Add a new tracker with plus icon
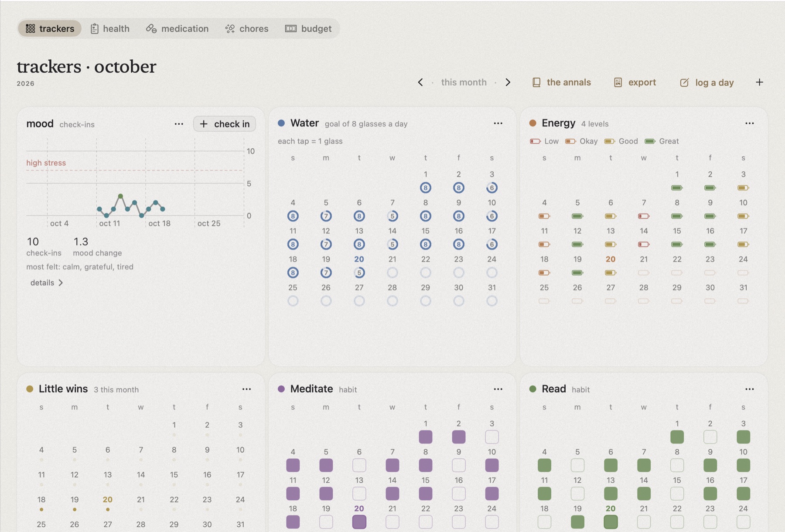Screen dimensions: 785x532 point(759,82)
